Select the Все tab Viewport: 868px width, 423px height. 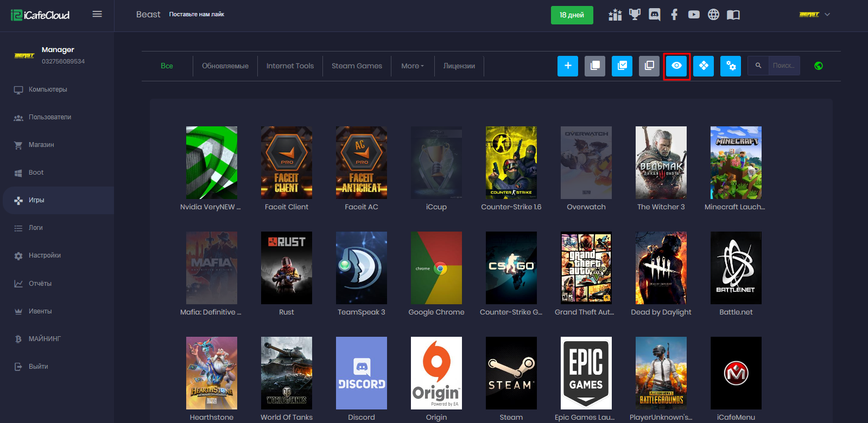pos(167,66)
